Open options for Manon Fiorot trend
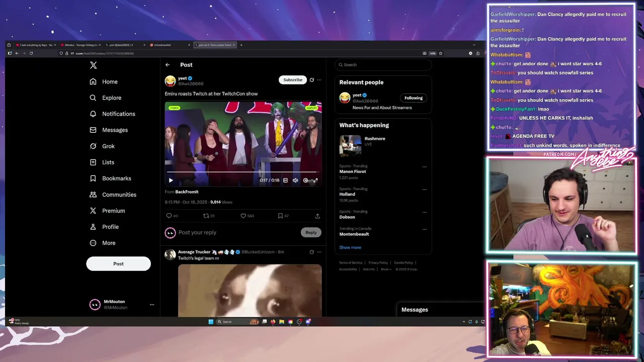Viewport: 644px width, 362px height. click(x=424, y=167)
